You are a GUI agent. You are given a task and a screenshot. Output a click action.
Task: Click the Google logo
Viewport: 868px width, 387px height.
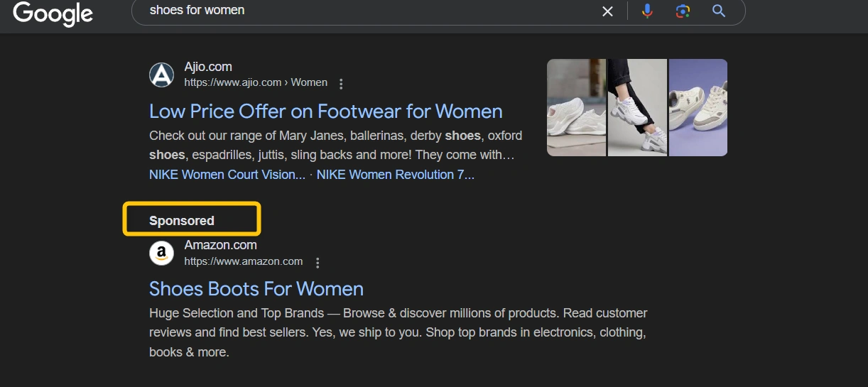pyautogui.click(x=53, y=13)
